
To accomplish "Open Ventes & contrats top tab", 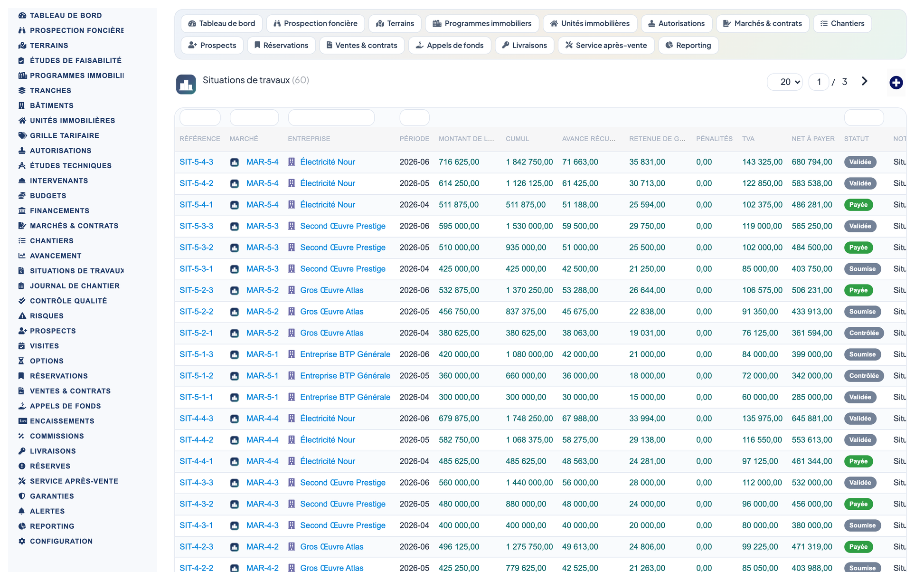I will [x=362, y=45].
